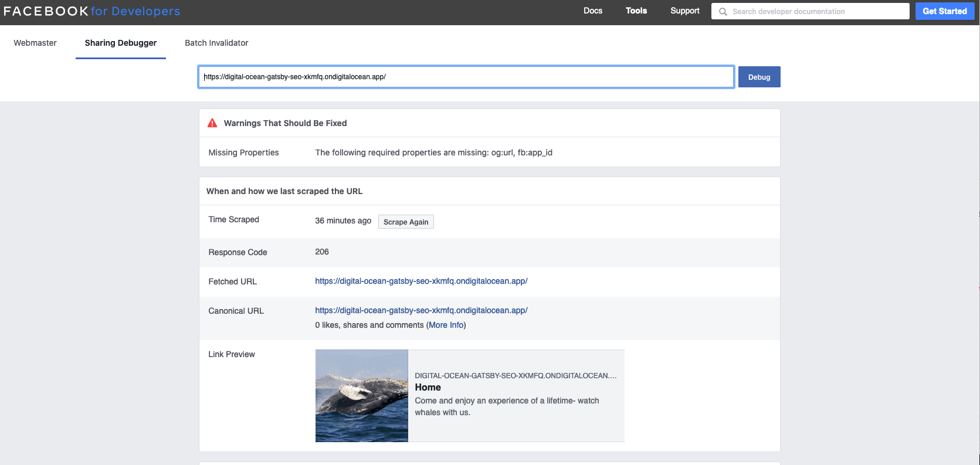This screenshot has width=980, height=465.
Task: Click into the URL debug input field
Action: (466, 77)
